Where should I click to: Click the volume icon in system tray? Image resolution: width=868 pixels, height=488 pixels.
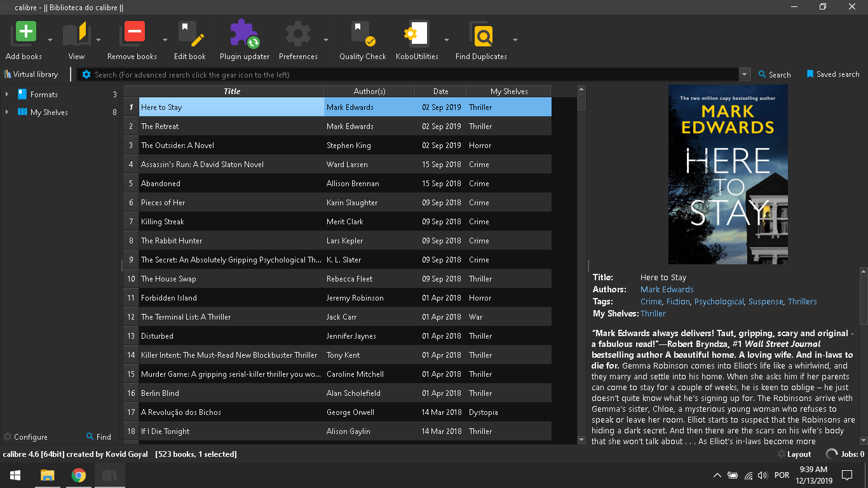(x=763, y=475)
